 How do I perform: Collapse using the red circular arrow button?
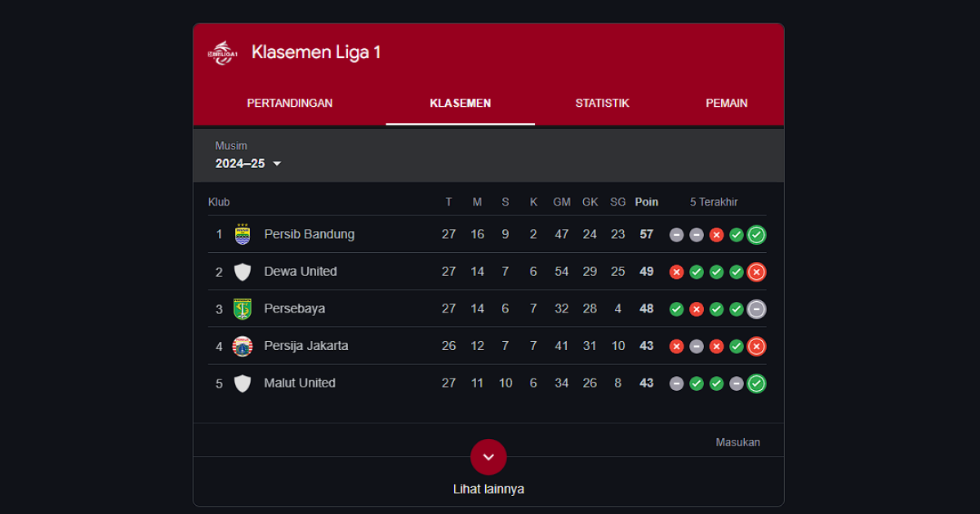click(488, 457)
